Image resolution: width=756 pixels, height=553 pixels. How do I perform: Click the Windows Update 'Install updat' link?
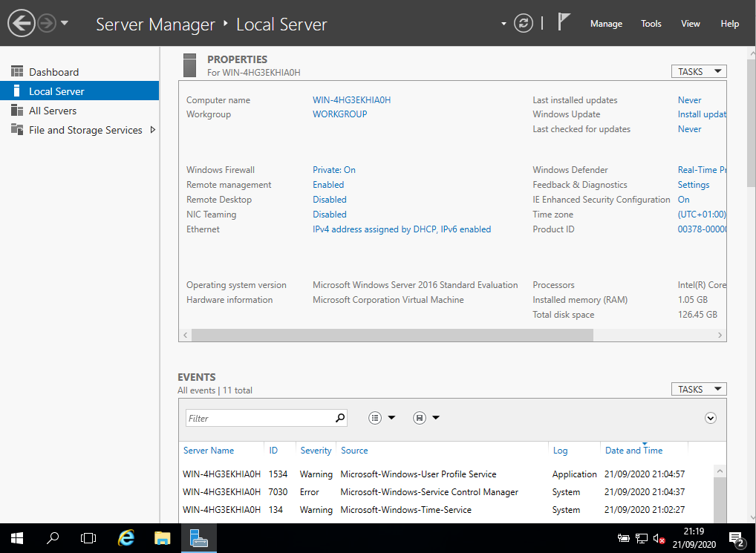coord(702,114)
